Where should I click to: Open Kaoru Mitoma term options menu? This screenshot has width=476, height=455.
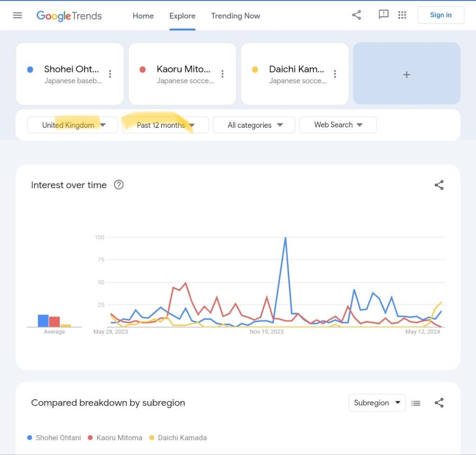223,74
